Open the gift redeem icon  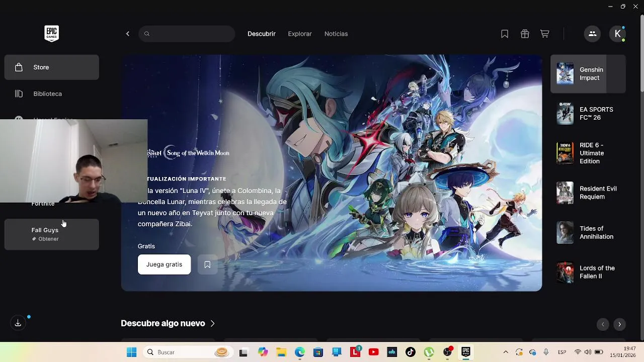coord(525,34)
